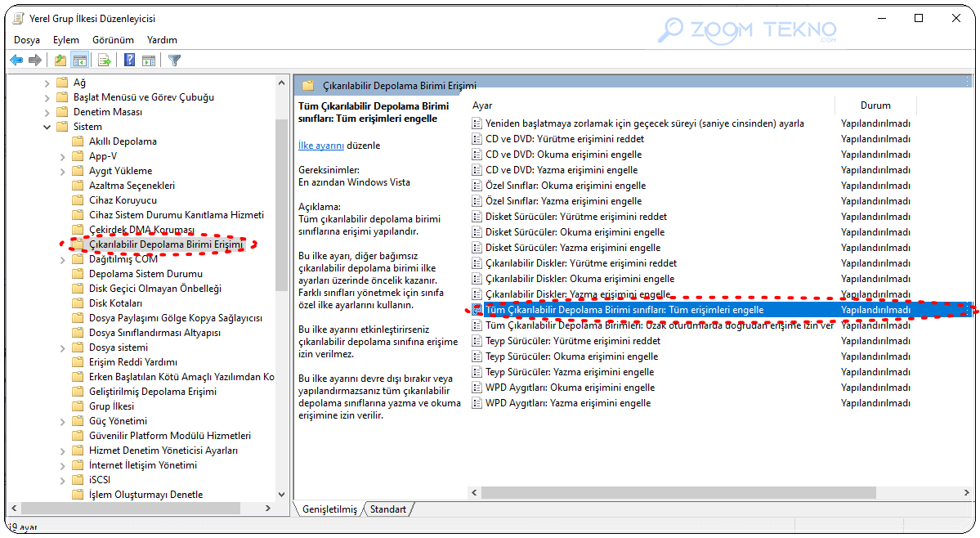Expand the App-V node
The height and width of the screenshot is (538, 980).
62,156
